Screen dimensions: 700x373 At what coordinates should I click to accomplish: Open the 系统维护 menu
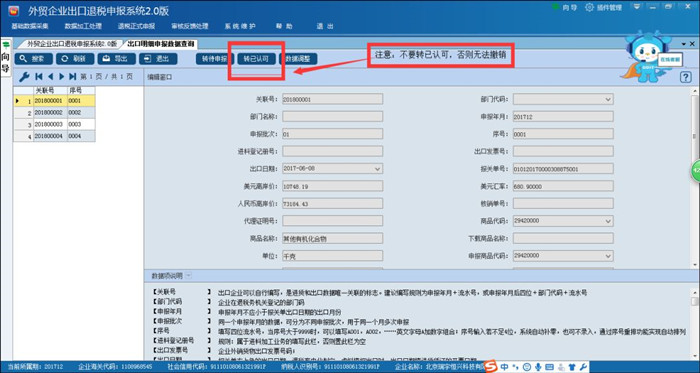click(x=240, y=26)
